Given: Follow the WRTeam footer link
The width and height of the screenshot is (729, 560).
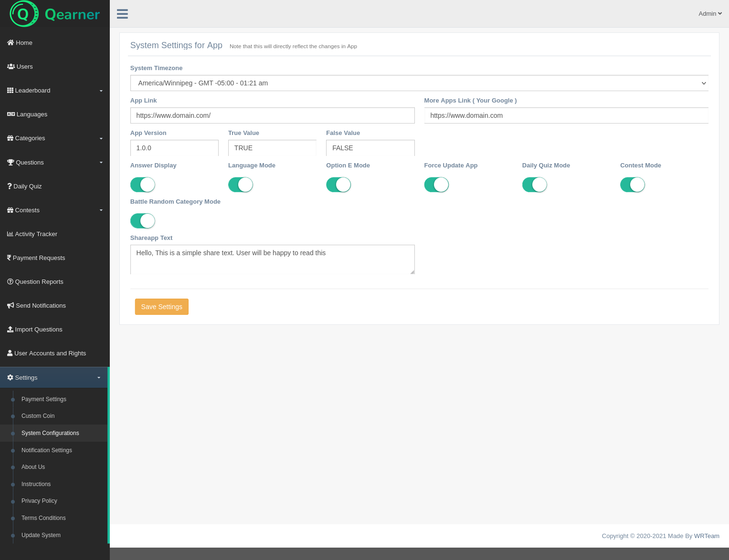Looking at the screenshot, I should tap(707, 536).
